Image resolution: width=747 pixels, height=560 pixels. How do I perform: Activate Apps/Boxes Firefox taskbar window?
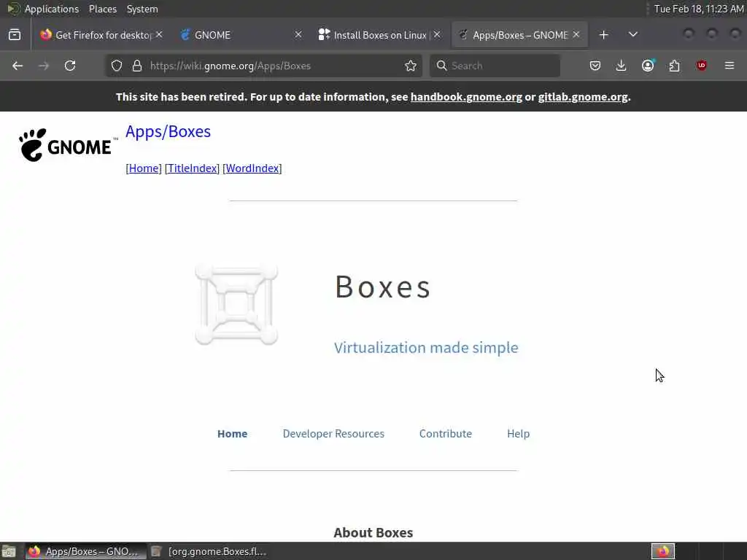click(x=86, y=551)
